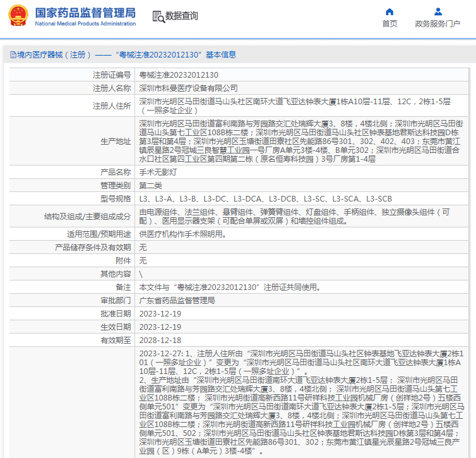Click the 生产地址 label cell

(x=72, y=142)
